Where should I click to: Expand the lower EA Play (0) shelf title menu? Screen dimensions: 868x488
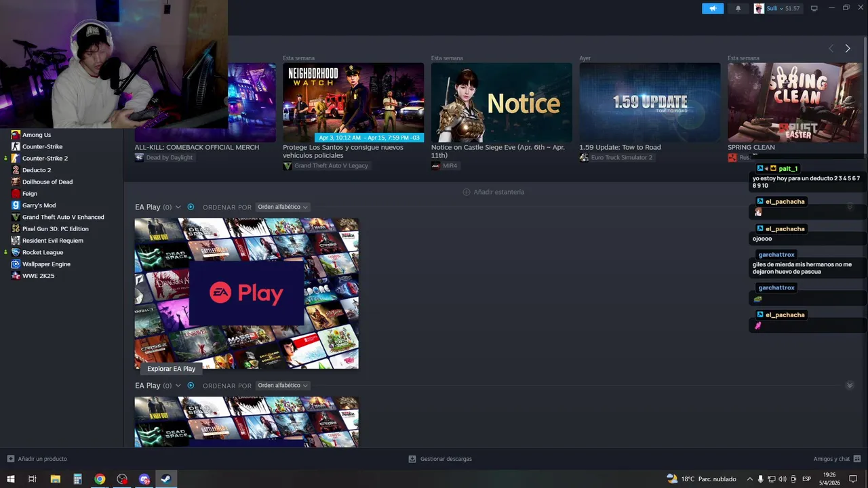coord(179,386)
